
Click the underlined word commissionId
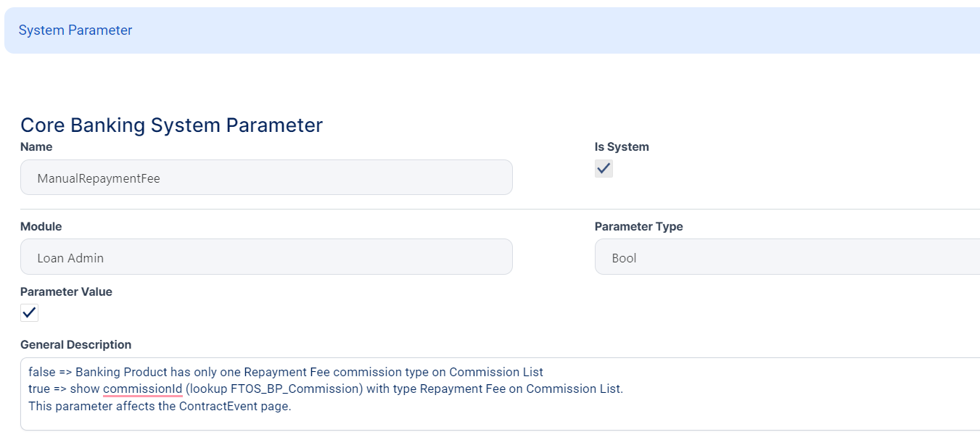143,389
